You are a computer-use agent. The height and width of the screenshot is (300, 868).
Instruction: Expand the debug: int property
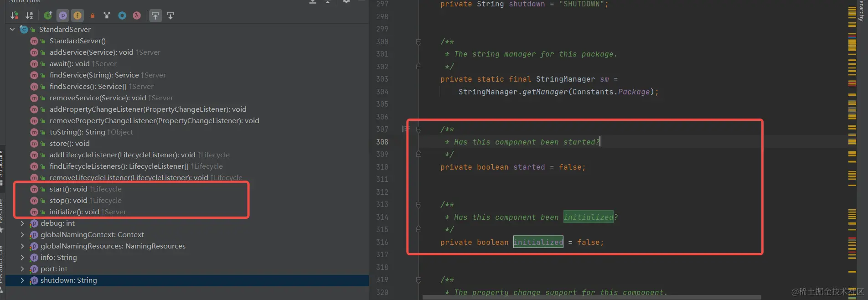point(22,223)
